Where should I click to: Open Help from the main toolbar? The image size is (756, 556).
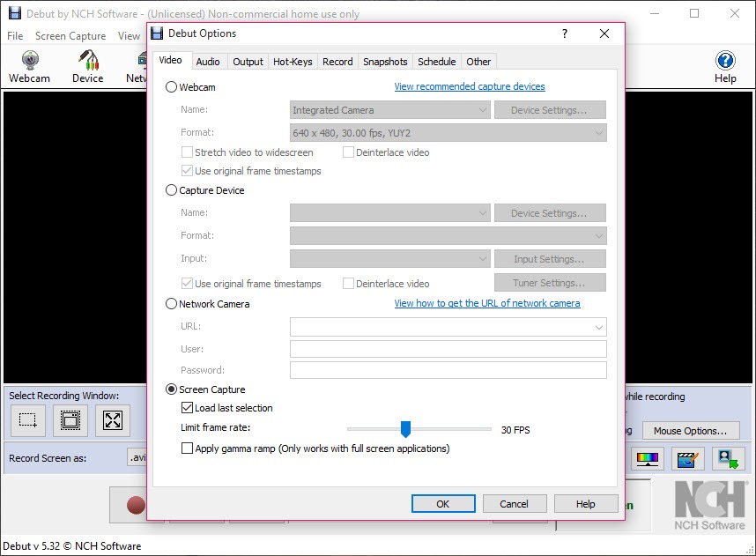coord(725,67)
